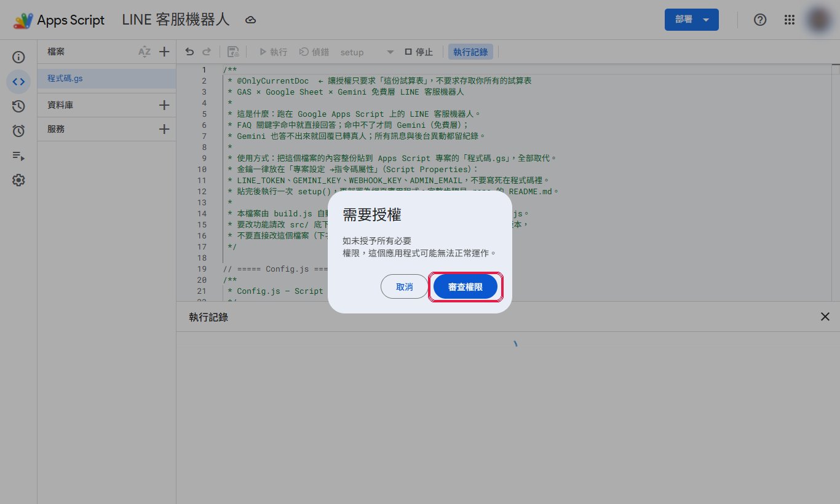
Task: Add a library with 資料庫 plus
Action: pyautogui.click(x=164, y=105)
